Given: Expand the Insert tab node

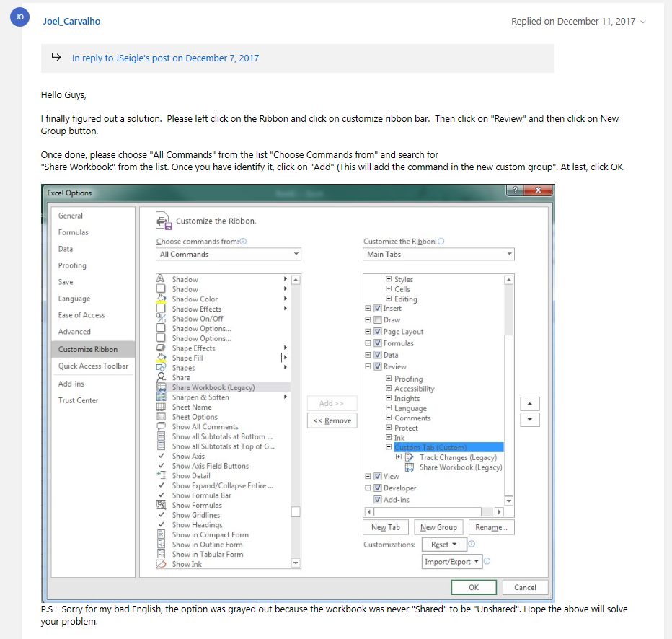Looking at the screenshot, I should (x=368, y=308).
